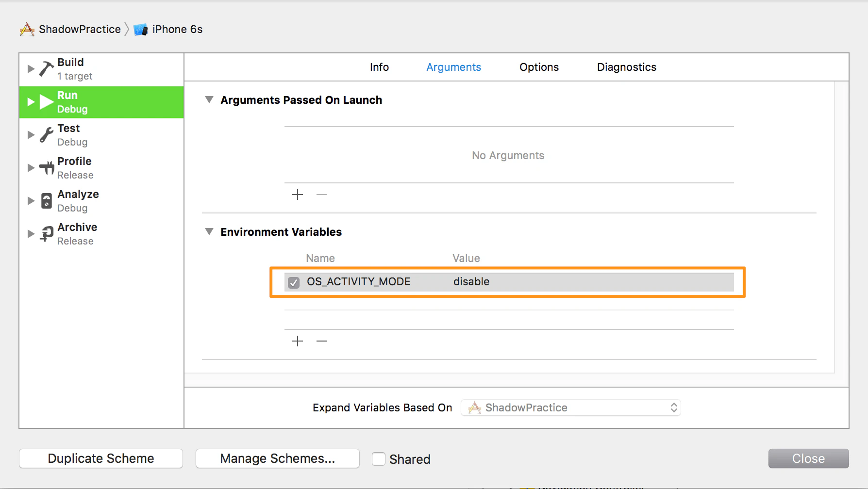Collapse the Arguments Passed On Launch section
The height and width of the screenshot is (489, 868).
pos(209,99)
